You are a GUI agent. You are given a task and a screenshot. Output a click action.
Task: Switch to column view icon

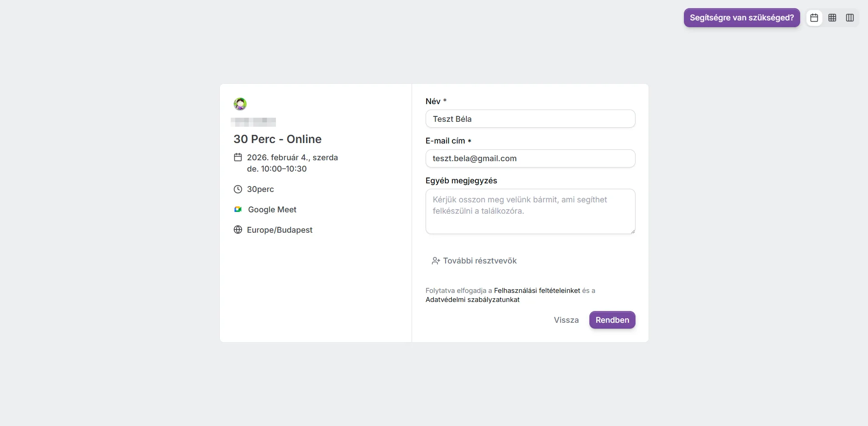pyautogui.click(x=850, y=18)
